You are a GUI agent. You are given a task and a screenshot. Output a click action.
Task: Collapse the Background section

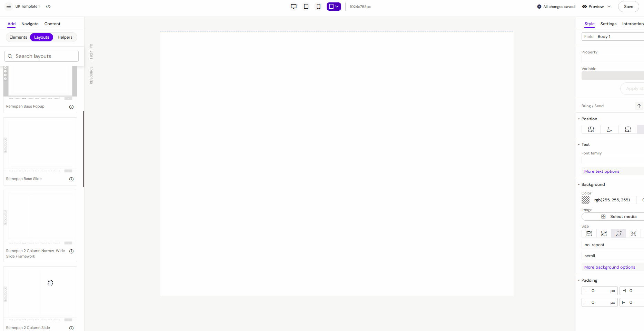(579, 184)
